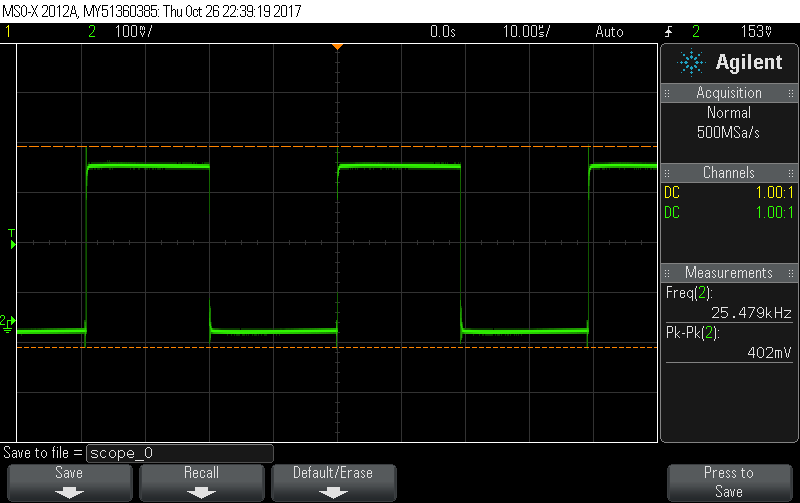800x503 pixels.
Task: Click the channel 2 ground reference marker
Action: tap(8, 323)
